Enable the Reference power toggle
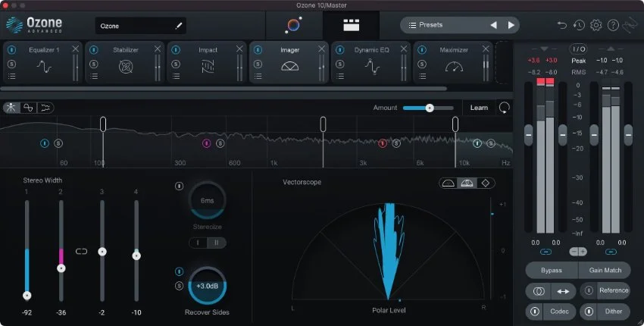The image size is (644, 326). (589, 290)
